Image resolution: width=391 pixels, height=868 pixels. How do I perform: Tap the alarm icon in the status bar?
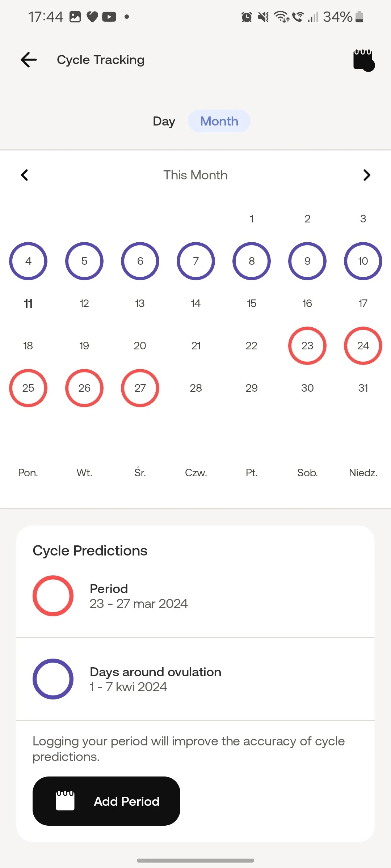coord(247,17)
